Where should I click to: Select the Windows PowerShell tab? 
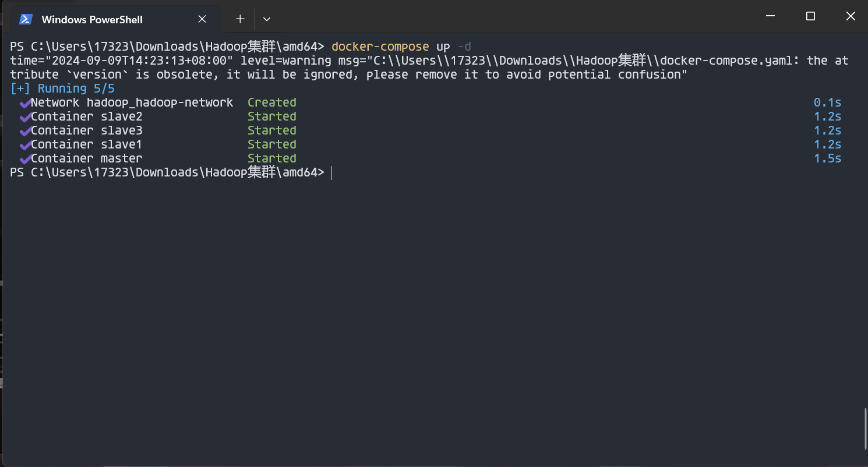(x=92, y=19)
